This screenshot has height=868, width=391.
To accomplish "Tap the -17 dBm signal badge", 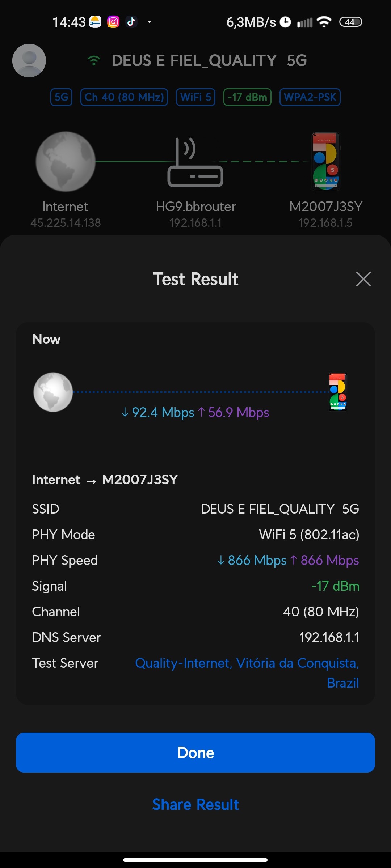I will pyautogui.click(x=247, y=97).
